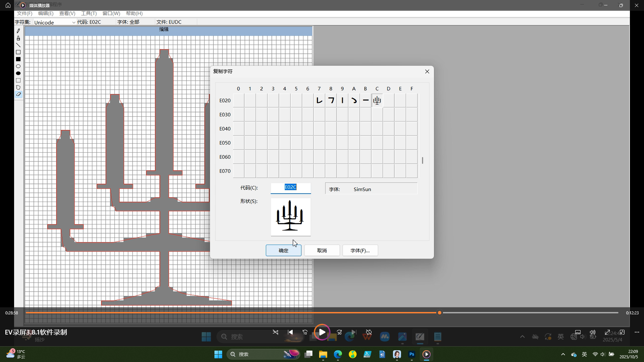Select the Pencil tool in the editor toolbar
Image resolution: width=644 pixels, height=362 pixels.
pyautogui.click(x=18, y=31)
